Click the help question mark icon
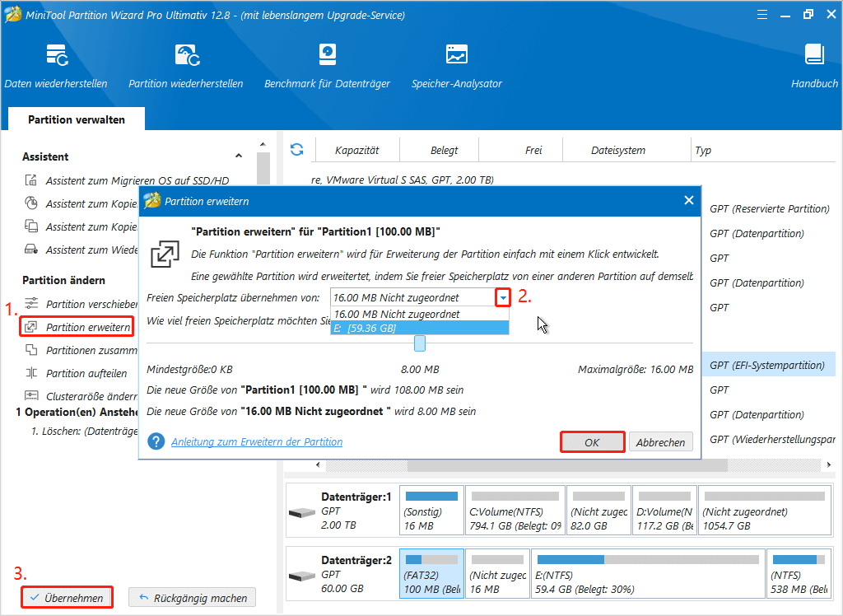 [x=156, y=441]
